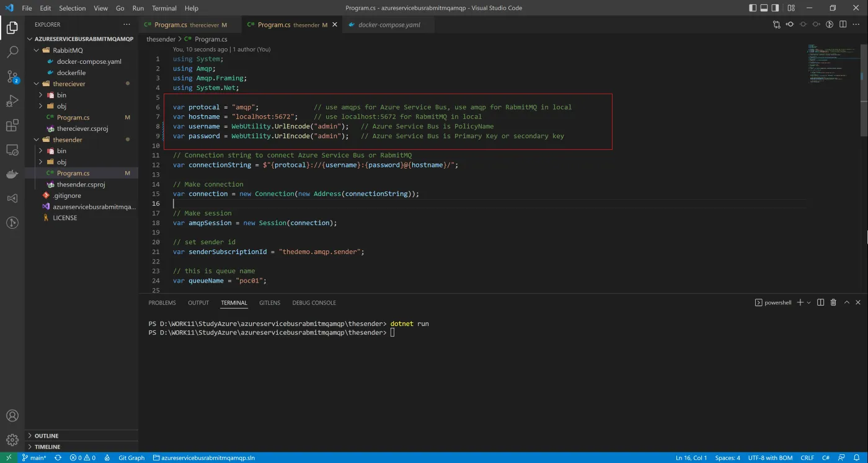The image size is (868, 463).
Task: Kill the terminal with trash icon
Action: click(833, 302)
